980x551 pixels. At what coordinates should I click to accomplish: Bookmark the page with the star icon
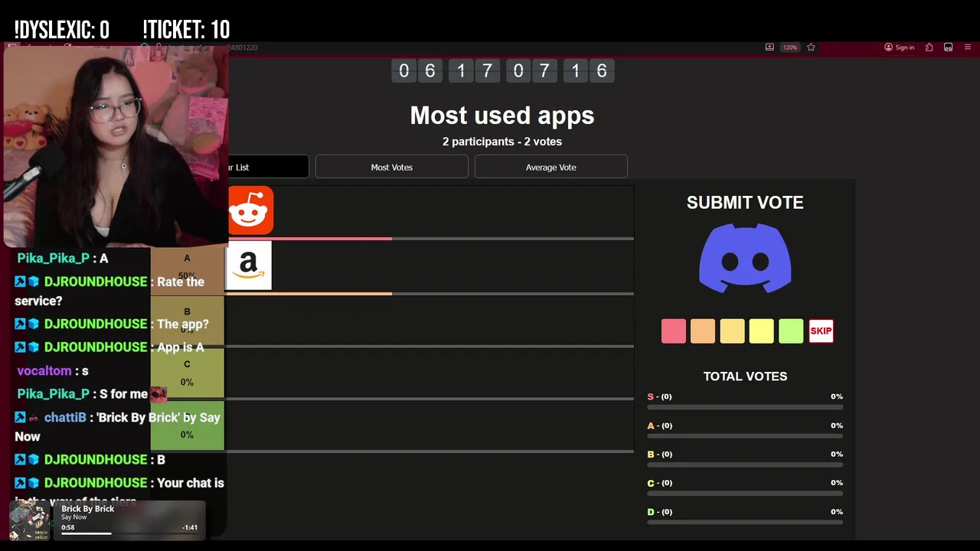coord(811,47)
